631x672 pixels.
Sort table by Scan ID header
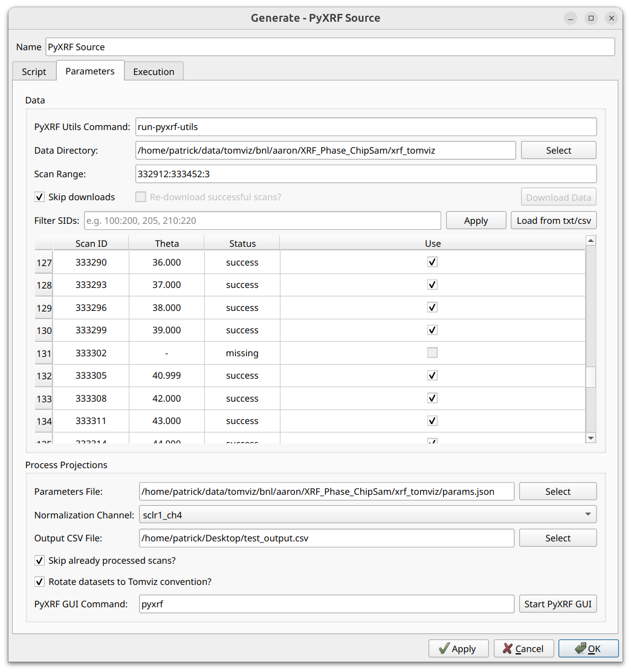pyautogui.click(x=91, y=243)
